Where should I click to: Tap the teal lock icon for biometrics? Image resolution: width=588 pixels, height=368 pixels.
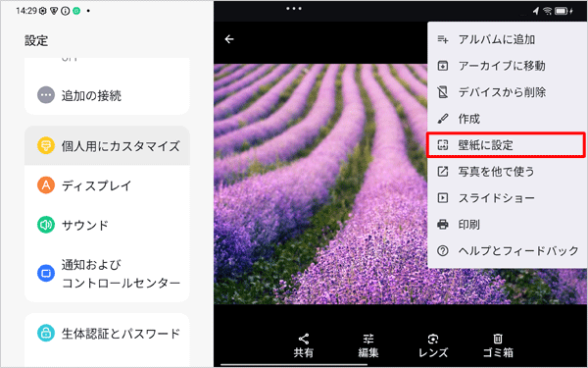point(46,333)
